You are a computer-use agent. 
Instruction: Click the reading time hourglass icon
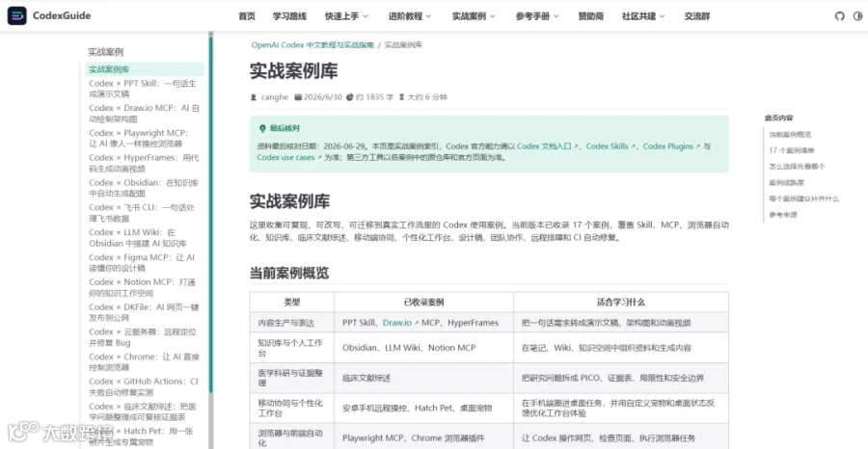point(402,97)
